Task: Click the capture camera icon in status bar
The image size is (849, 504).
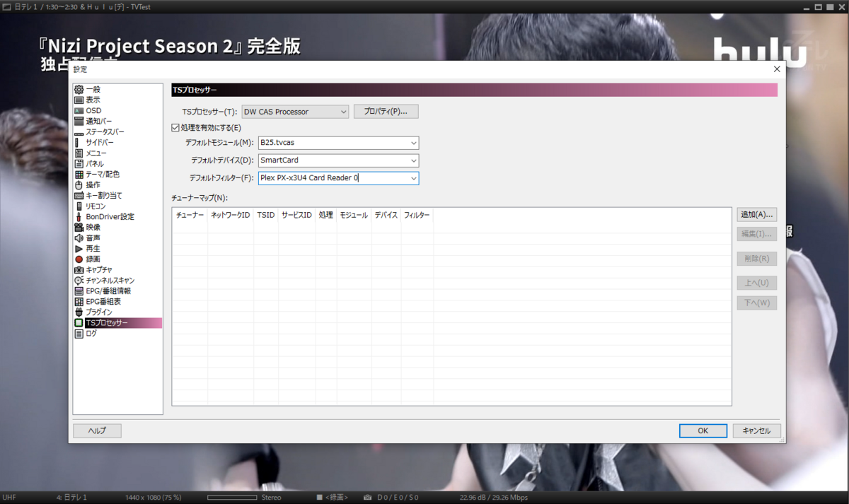Action: click(x=367, y=498)
